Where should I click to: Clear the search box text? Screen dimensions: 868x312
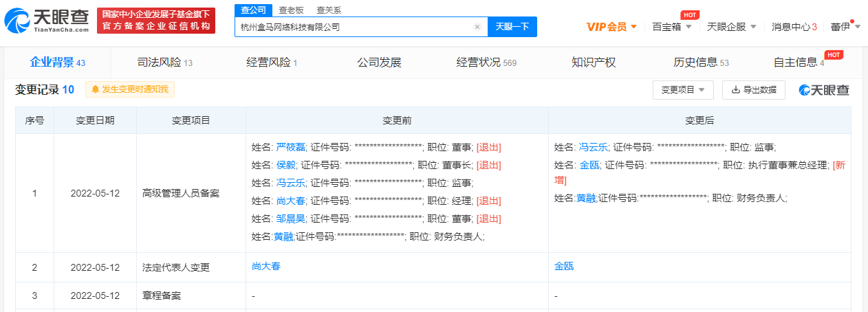tap(477, 27)
